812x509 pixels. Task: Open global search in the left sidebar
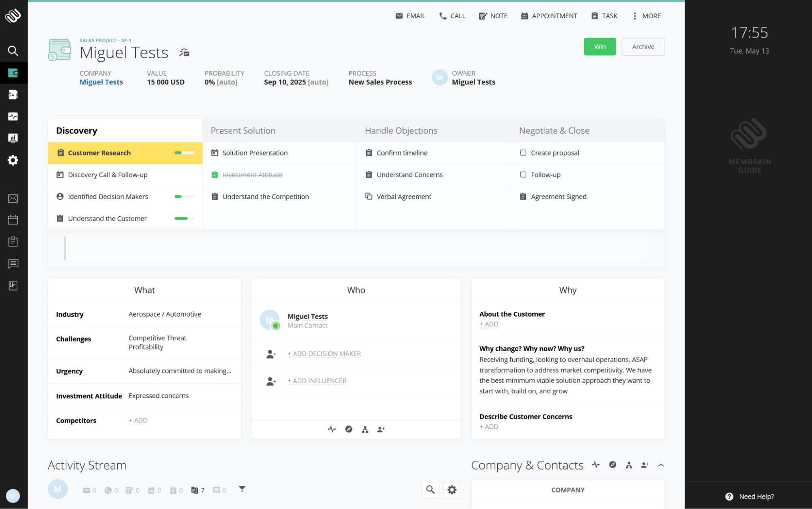point(13,51)
